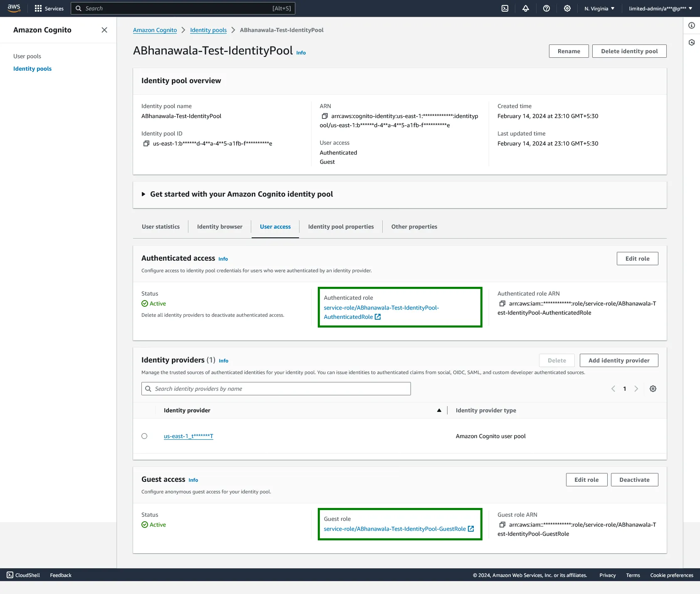
Task: Open Identity pools in the sidebar
Action: coord(32,69)
